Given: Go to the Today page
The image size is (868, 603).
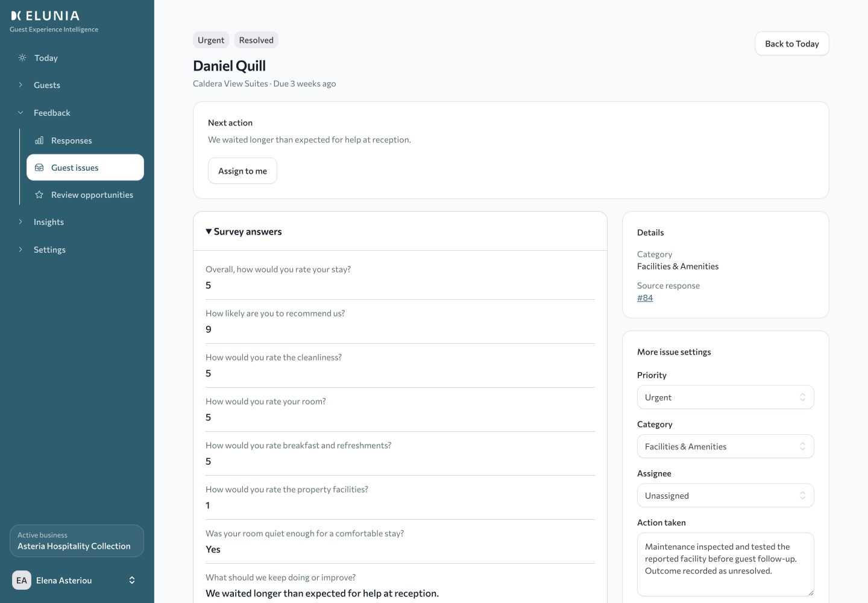Looking at the screenshot, I should point(77,58).
